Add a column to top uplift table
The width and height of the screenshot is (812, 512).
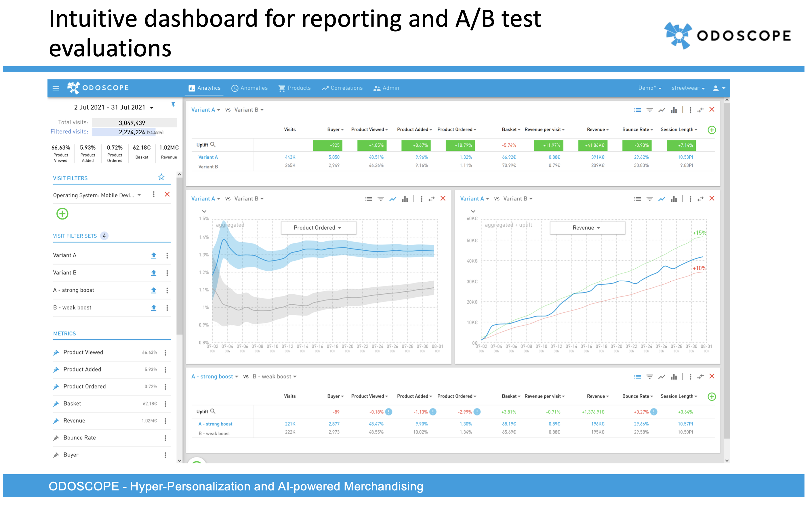pyautogui.click(x=712, y=130)
